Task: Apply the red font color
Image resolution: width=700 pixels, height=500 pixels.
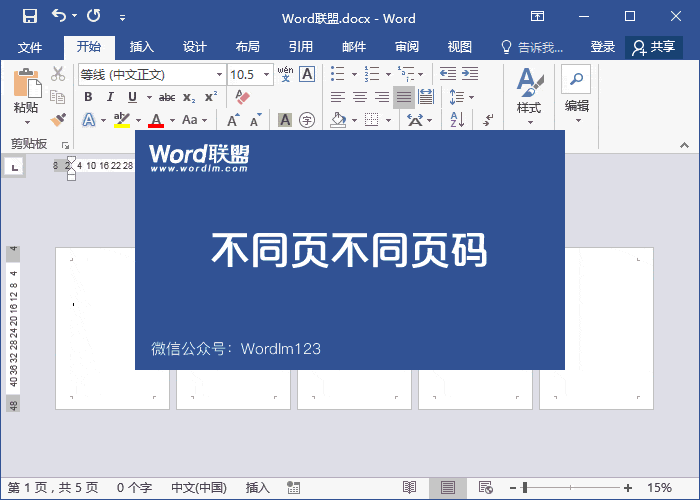Action: tap(156, 120)
